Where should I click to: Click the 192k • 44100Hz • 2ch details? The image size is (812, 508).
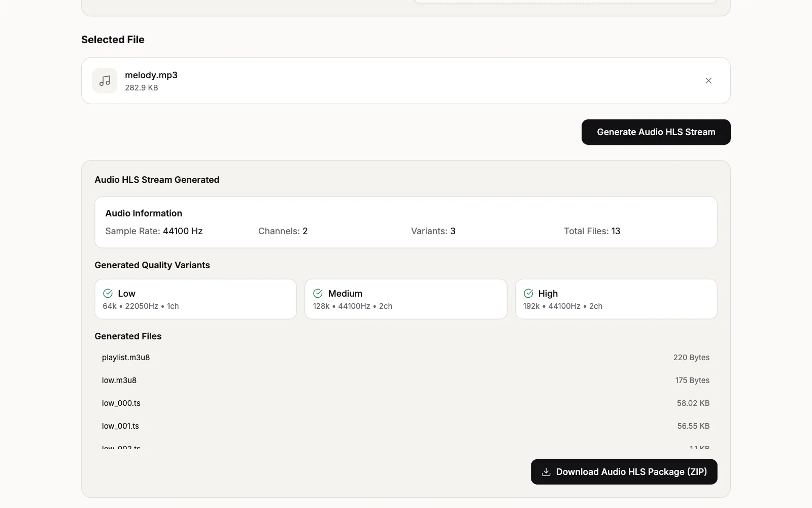(x=563, y=306)
